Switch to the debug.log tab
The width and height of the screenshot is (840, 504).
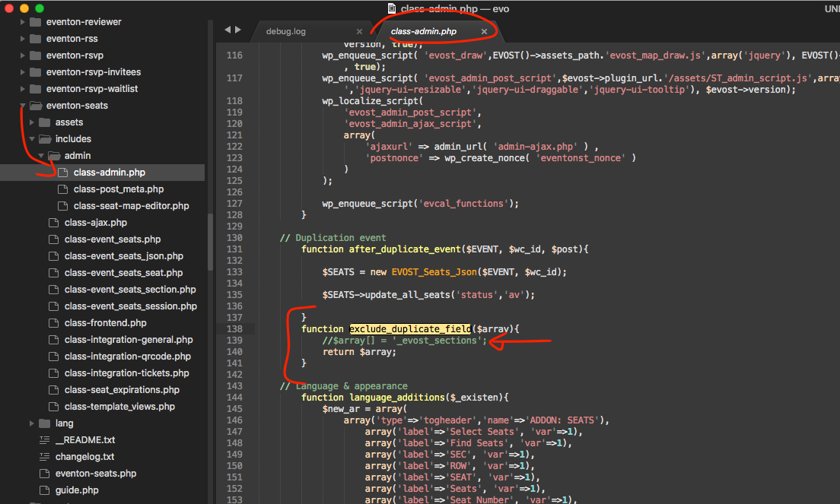[285, 32]
